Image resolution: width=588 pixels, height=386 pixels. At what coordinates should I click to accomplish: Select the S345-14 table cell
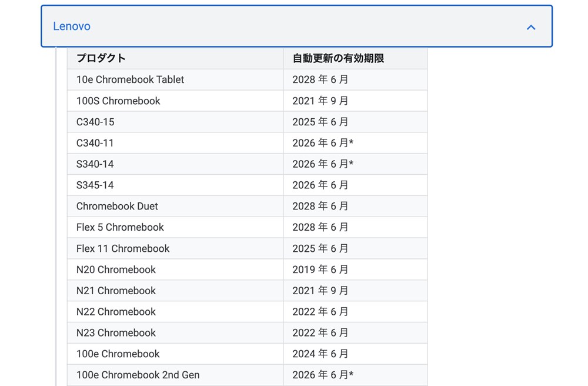pyautogui.click(x=94, y=185)
